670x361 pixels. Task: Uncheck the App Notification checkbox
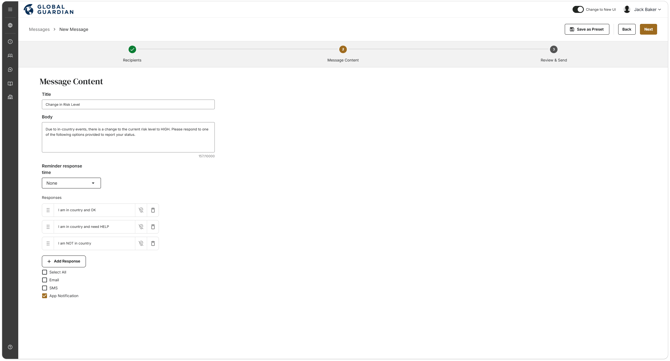tap(44, 296)
